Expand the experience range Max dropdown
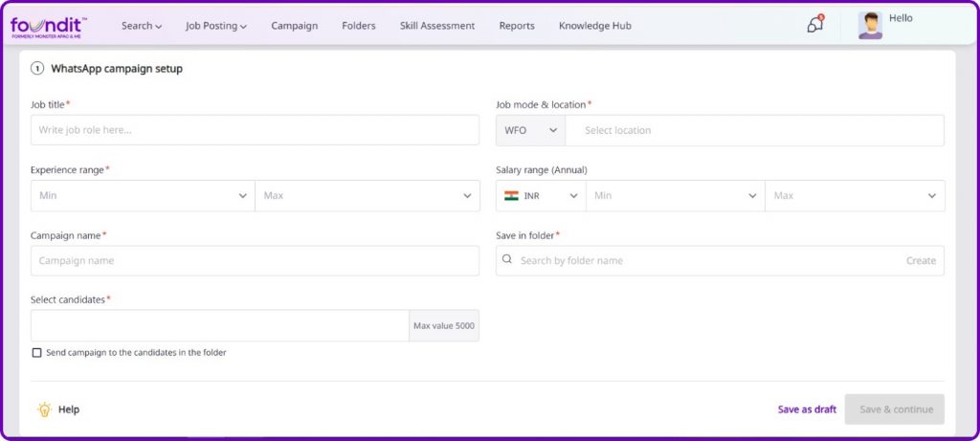The image size is (980, 441). [x=367, y=195]
